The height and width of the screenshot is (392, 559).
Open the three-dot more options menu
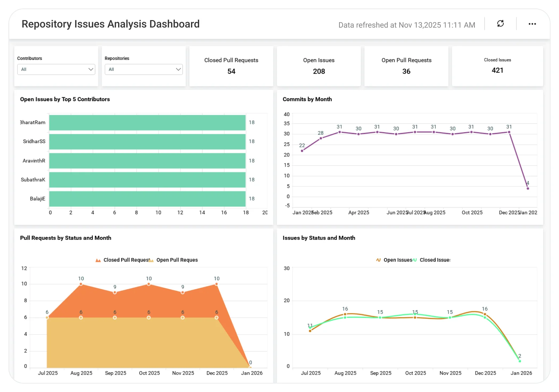(x=532, y=24)
